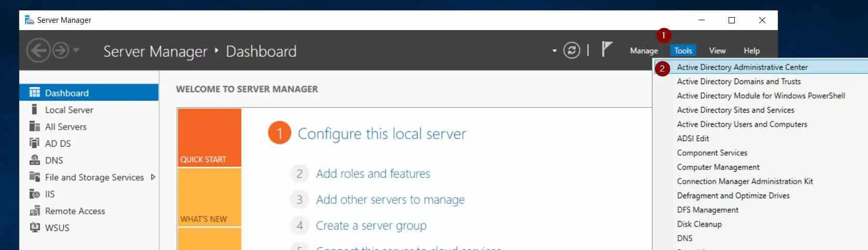Click the IIS icon
The image size is (868, 250).
(35, 194)
